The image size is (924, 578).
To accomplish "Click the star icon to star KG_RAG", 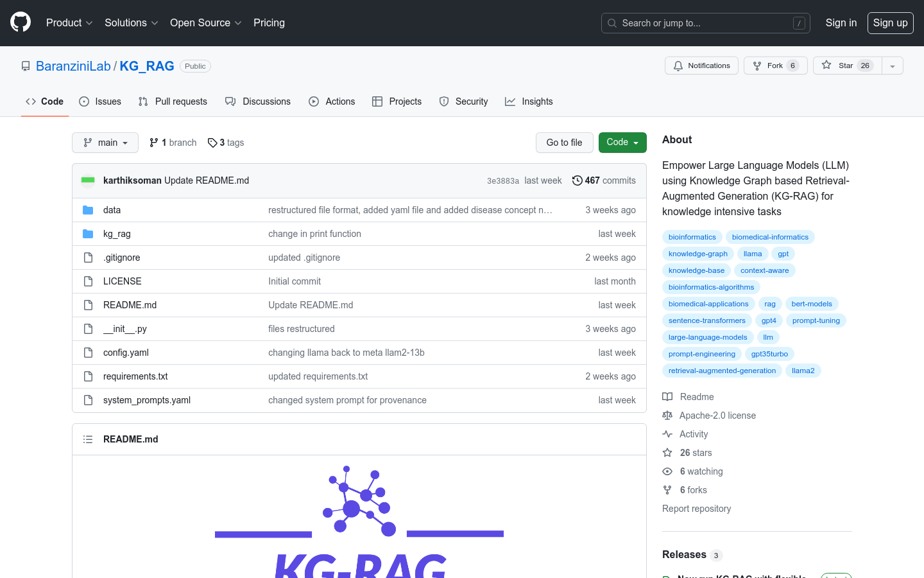I will click(x=826, y=65).
